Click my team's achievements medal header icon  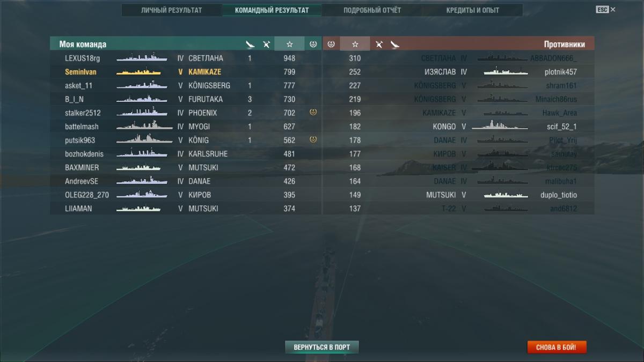coord(313,44)
